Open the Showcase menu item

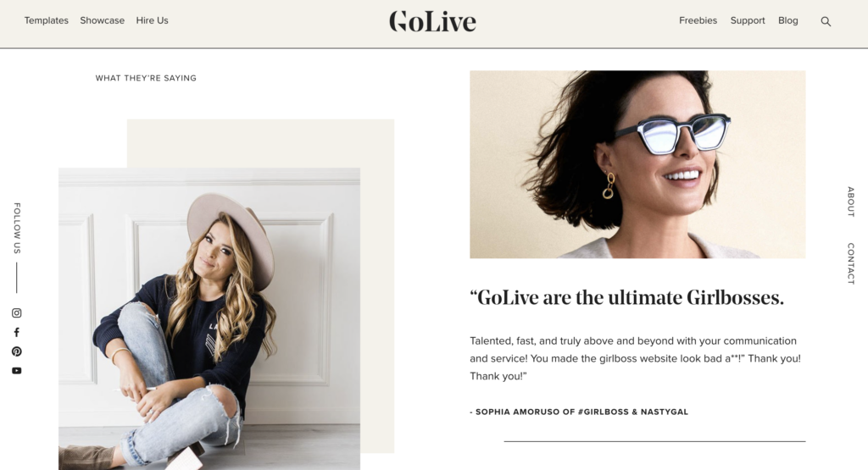click(x=102, y=20)
